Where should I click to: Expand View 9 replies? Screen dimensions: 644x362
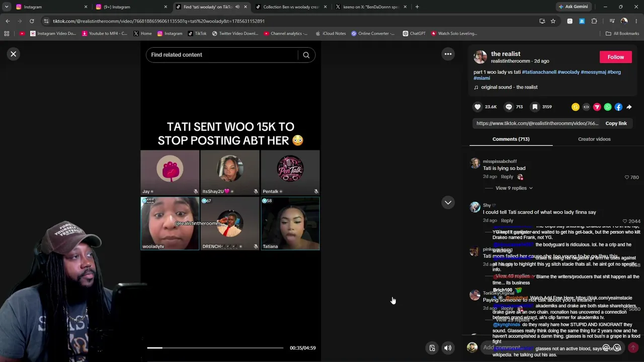(514, 188)
